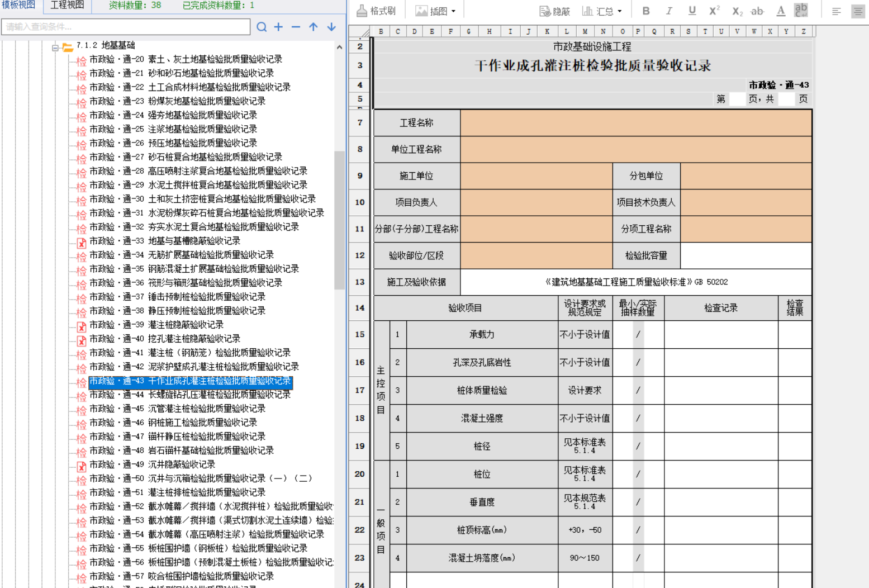The image size is (869, 588).
Task: Click the 施工单位 orange input cell
Action: tap(536, 176)
